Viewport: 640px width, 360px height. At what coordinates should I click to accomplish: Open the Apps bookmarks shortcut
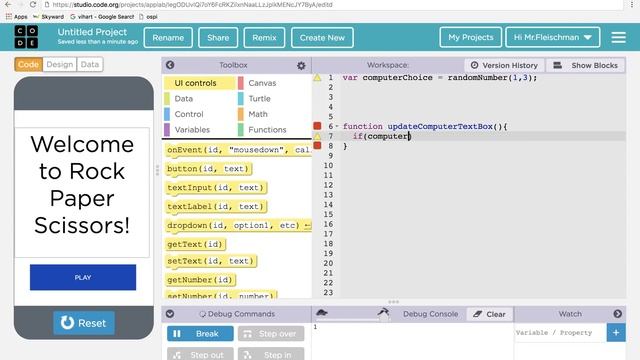[16, 17]
